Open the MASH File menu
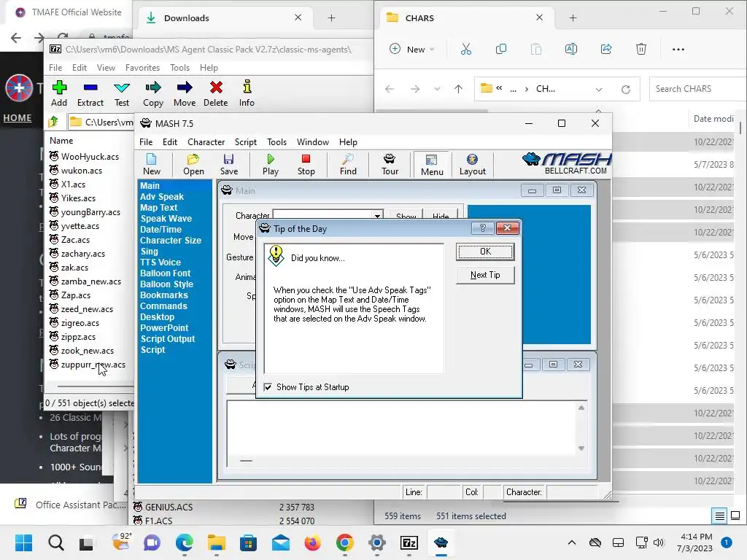The image size is (747, 560). point(146,142)
